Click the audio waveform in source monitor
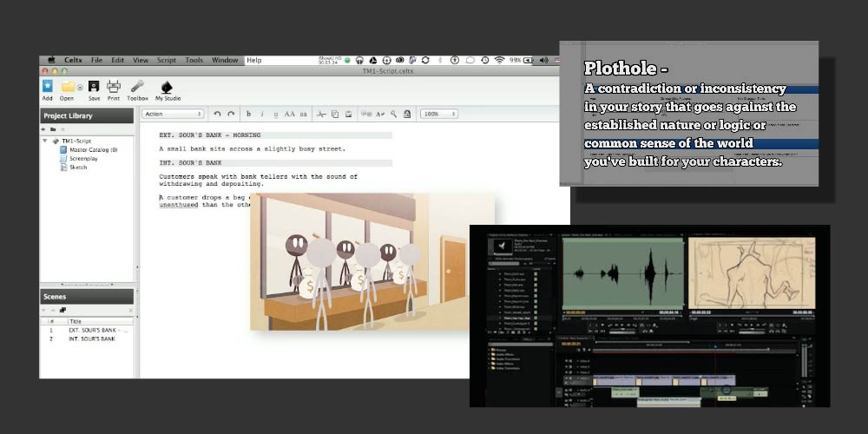The width and height of the screenshot is (868, 434). [621, 271]
